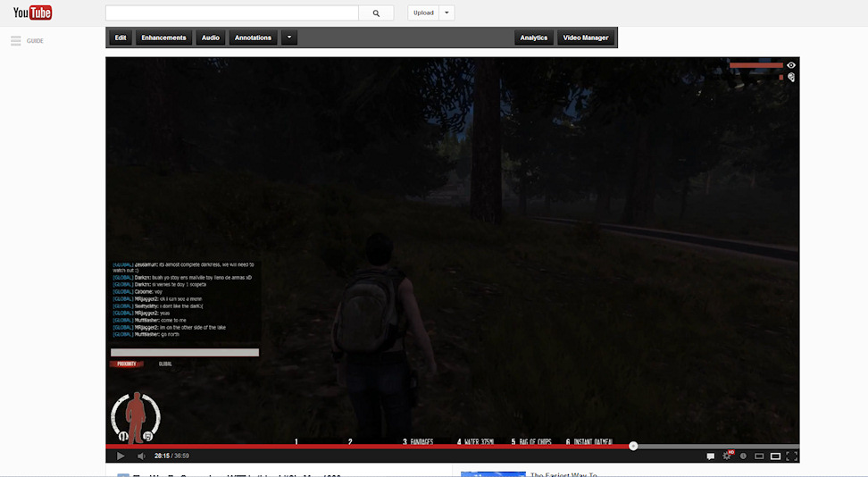Focus the YouTube search field
868x477 pixels.
[x=232, y=13]
